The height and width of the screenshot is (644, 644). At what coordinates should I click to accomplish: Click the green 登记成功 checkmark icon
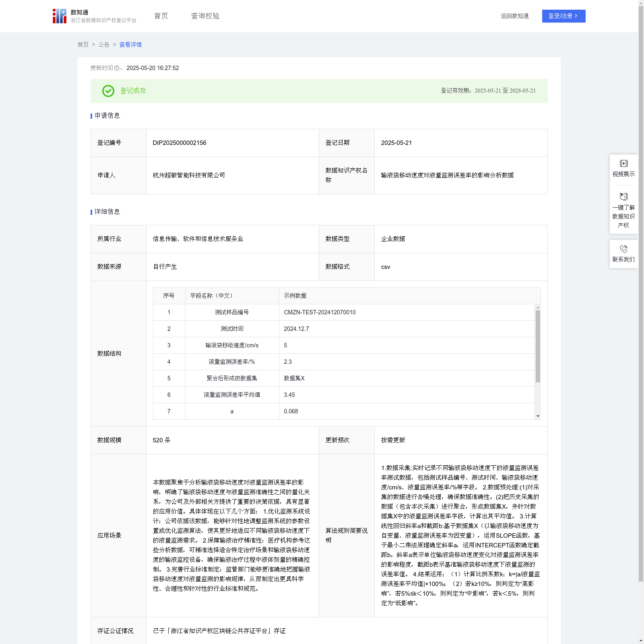tap(108, 91)
